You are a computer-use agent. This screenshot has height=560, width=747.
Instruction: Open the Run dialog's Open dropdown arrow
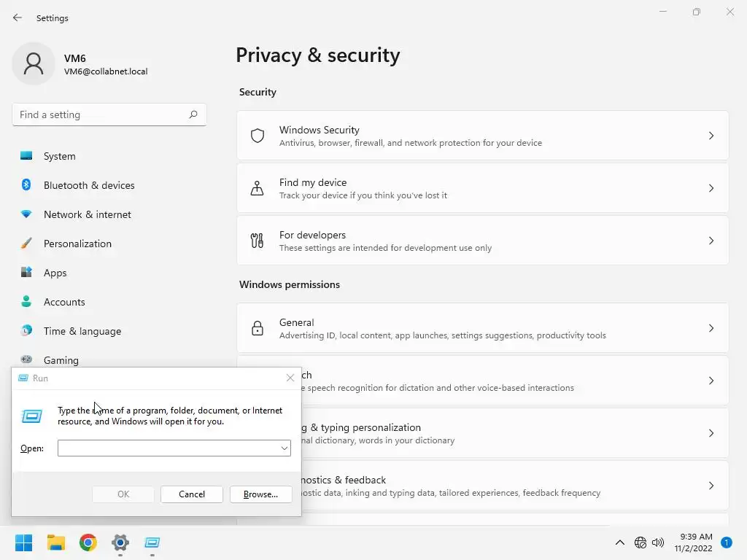click(285, 448)
